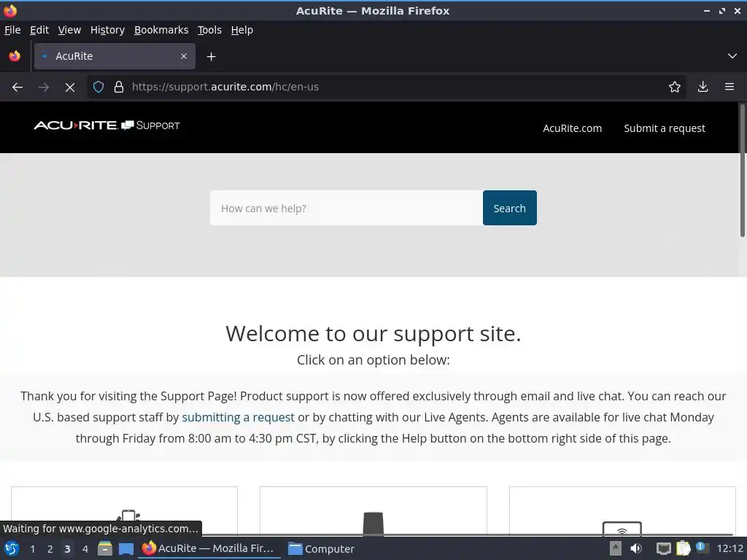Viewport: 747px width, 560px height.
Task: Open the wifi display support card
Action: pos(622,511)
